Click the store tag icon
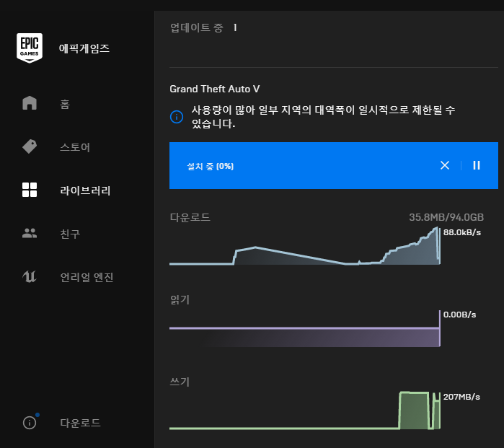Viewport: 504px width, 448px height. tap(30, 146)
